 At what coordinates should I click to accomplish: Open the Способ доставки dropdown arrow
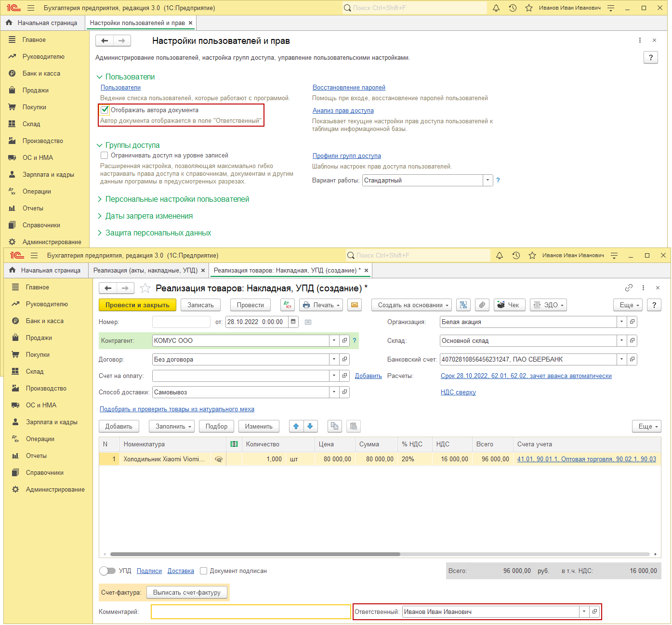point(334,392)
